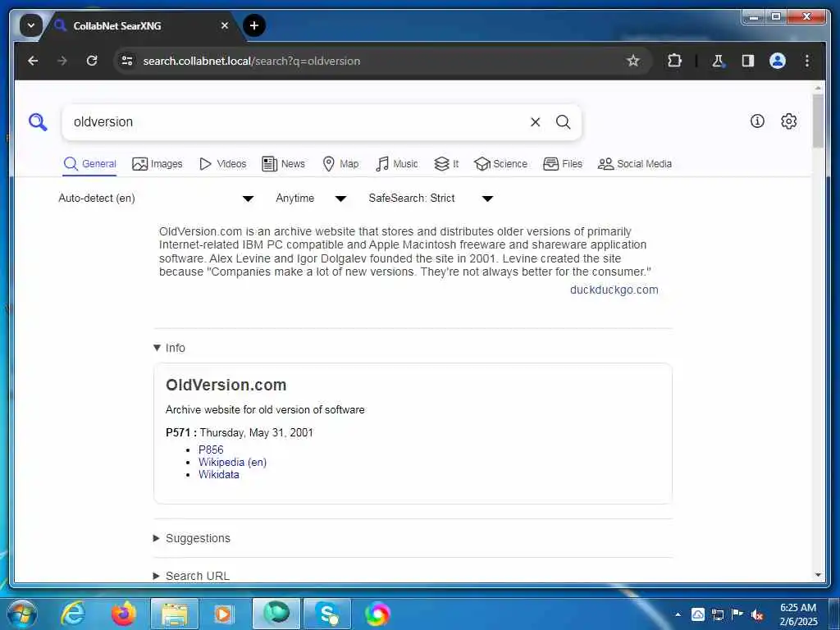Open the Auto-detect (en) language dropdown
This screenshot has height=630, width=840.
pos(156,199)
